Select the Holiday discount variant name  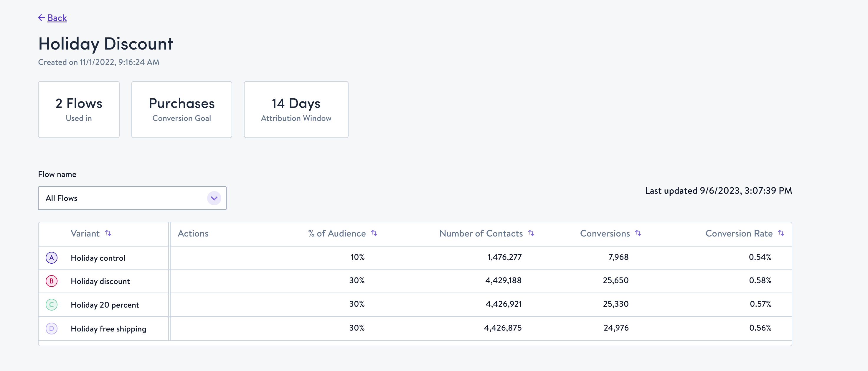pyautogui.click(x=100, y=281)
